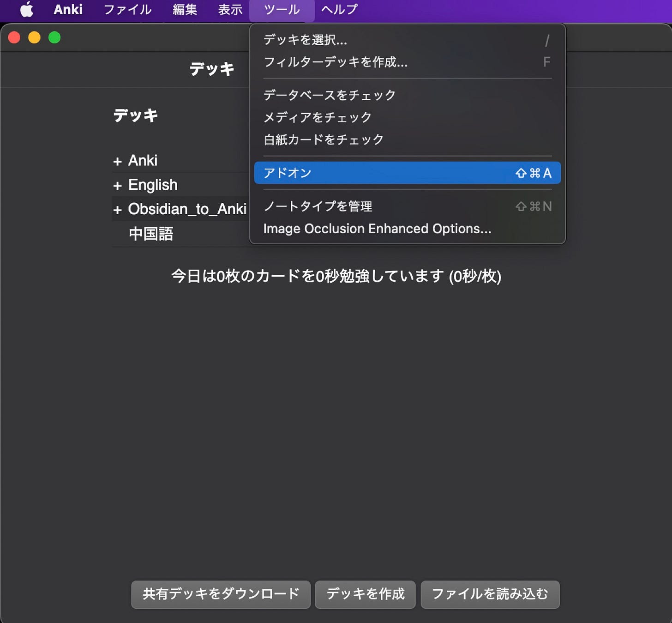Open the Apple menu
Image resolution: width=672 pixels, height=623 pixels.
(x=27, y=9)
